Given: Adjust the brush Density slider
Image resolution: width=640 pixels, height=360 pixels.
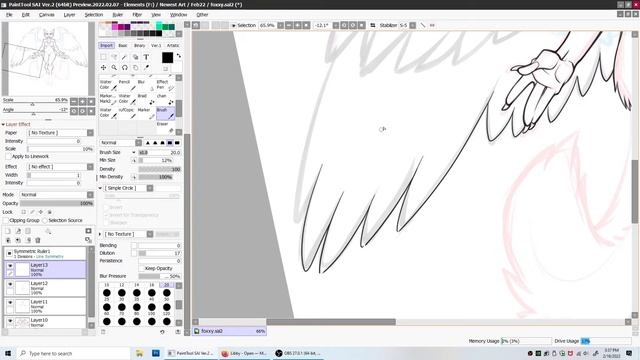Looking at the screenshot, I should (x=160, y=169).
